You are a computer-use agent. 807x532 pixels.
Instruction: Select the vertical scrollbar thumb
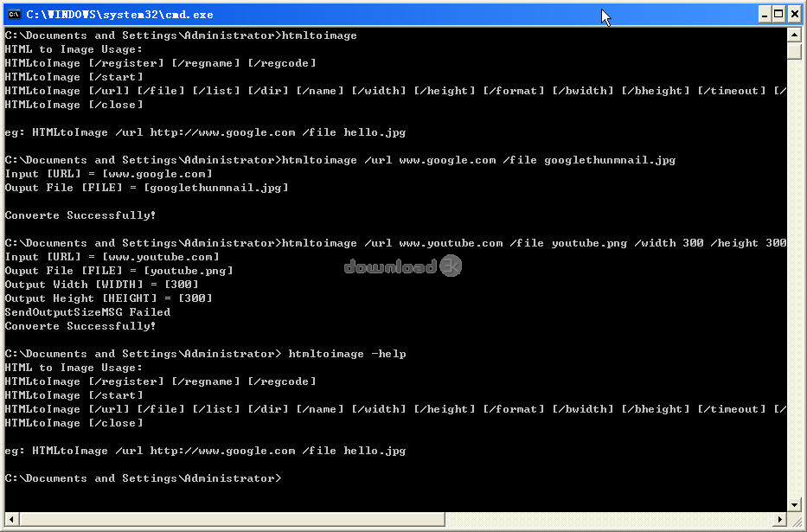pyautogui.click(x=794, y=51)
